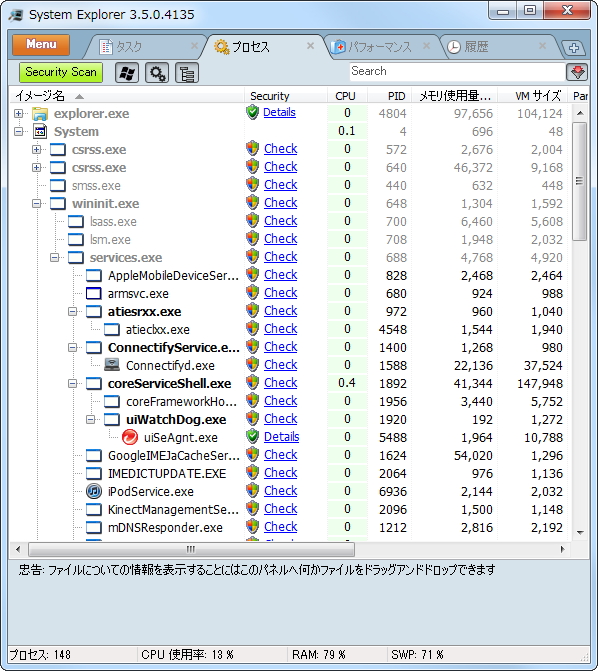Click Check link for Connectifyd.exe

280,365
